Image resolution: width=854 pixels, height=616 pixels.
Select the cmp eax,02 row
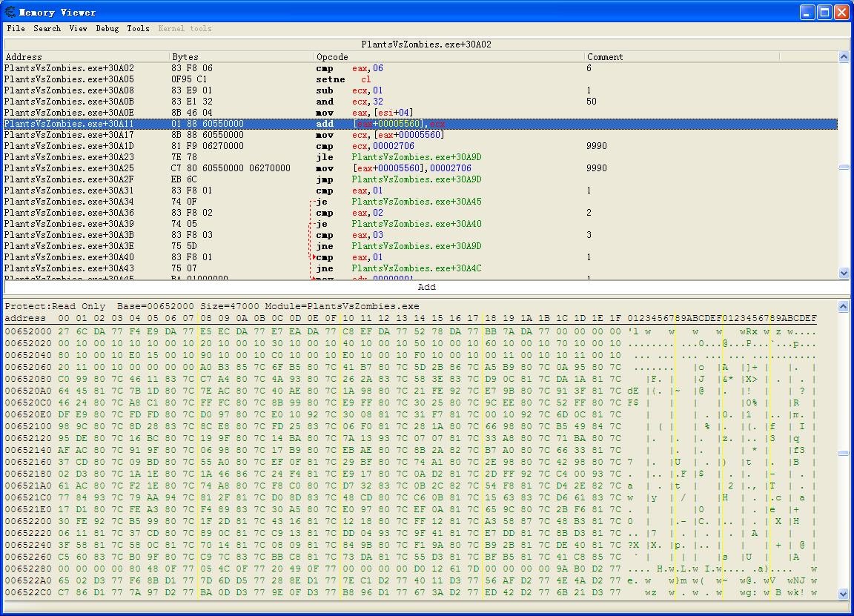coord(420,213)
